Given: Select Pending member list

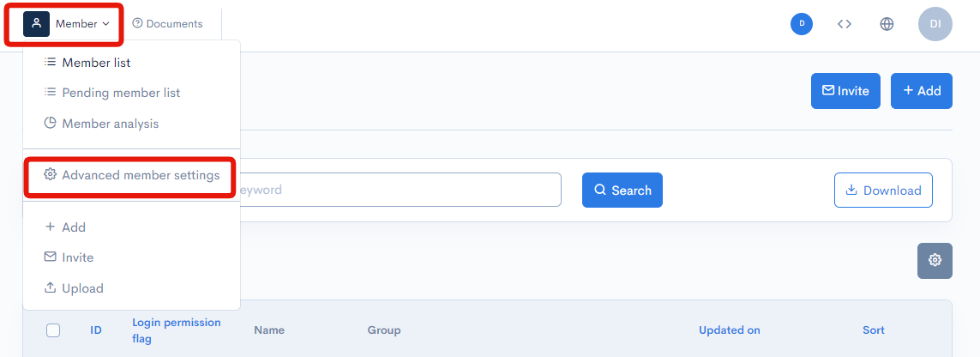Looking at the screenshot, I should (x=121, y=93).
